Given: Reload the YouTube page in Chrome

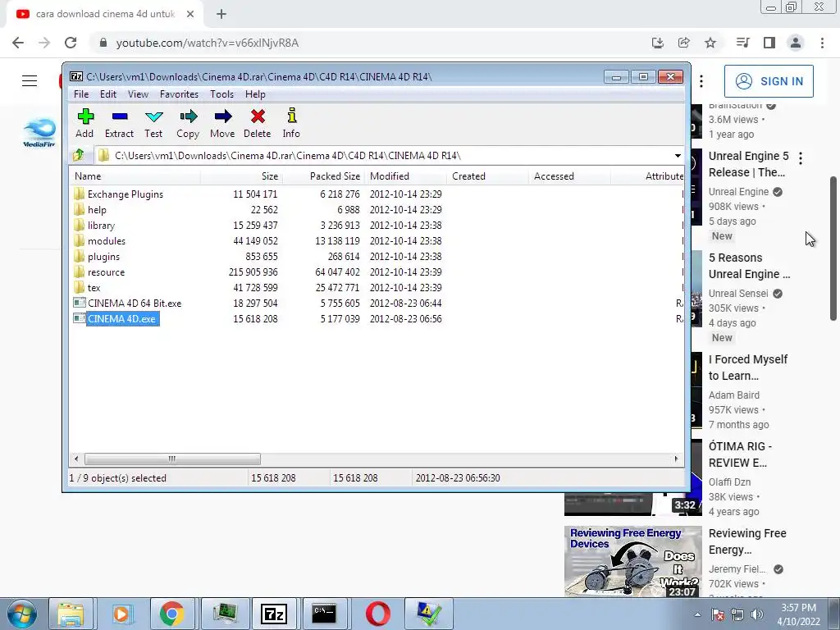Looking at the screenshot, I should [71, 43].
